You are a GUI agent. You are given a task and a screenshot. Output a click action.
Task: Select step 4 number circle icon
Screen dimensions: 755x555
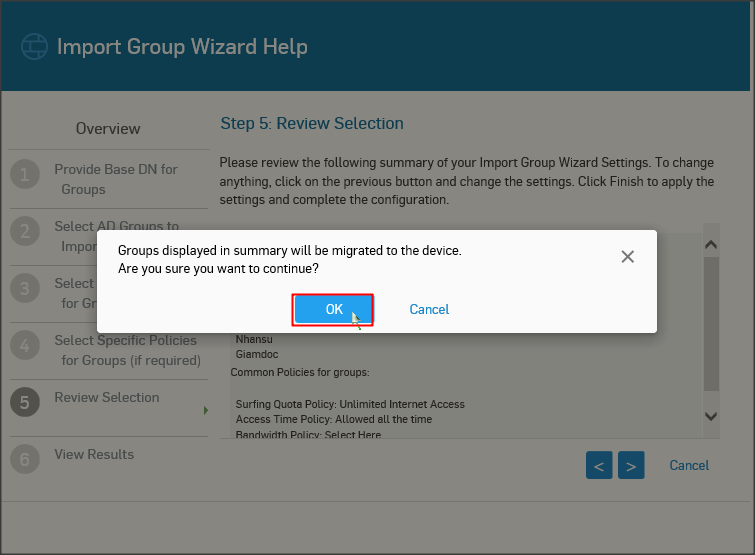[24, 346]
